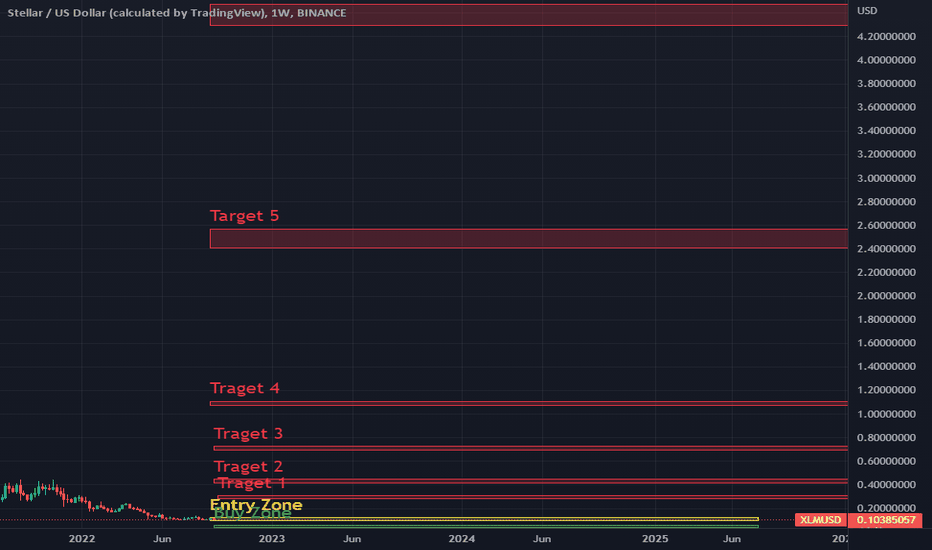932x550 pixels.
Task: Click the Jun label between 2022 and 2023
Action: point(162,539)
